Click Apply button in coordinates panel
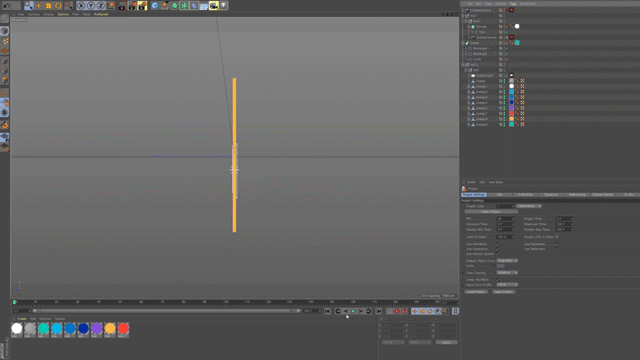Screen dimensions: 640x360 click(x=447, y=342)
